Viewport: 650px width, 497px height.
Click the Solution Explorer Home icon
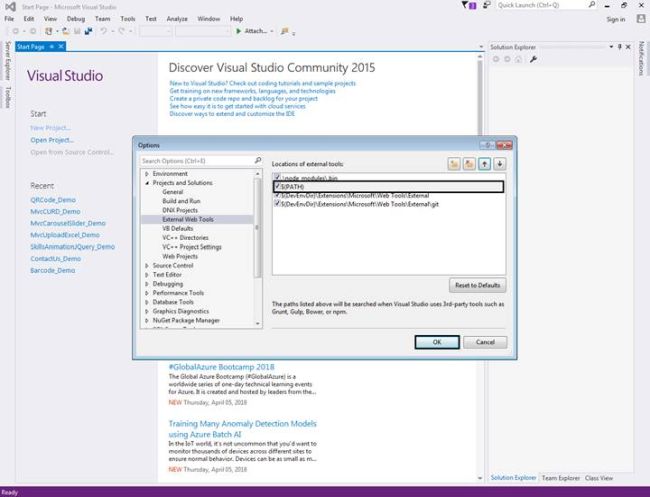518,59
